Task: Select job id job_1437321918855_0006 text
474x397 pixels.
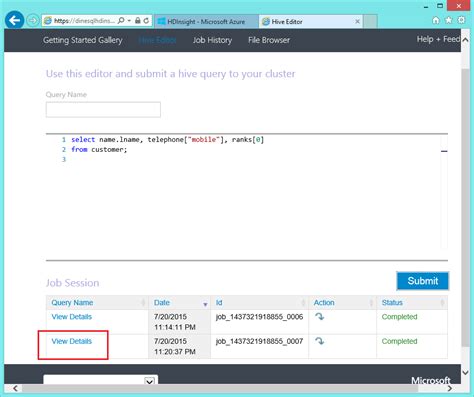Action: [x=259, y=317]
